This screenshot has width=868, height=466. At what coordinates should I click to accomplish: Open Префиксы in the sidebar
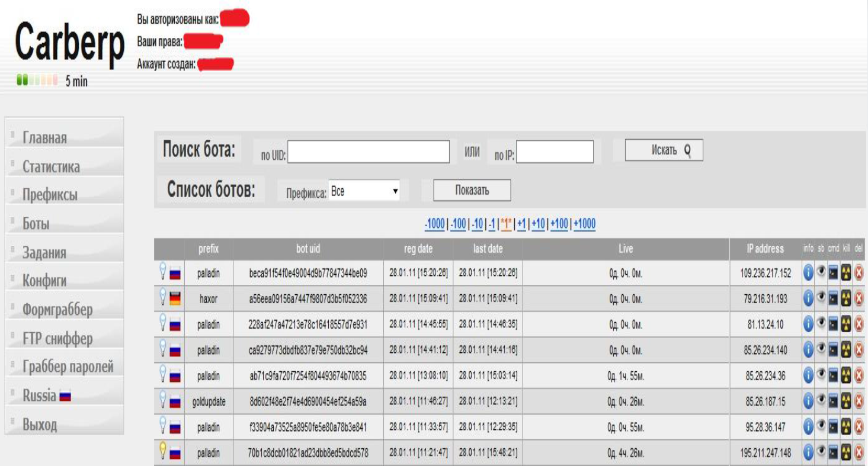coord(50,195)
